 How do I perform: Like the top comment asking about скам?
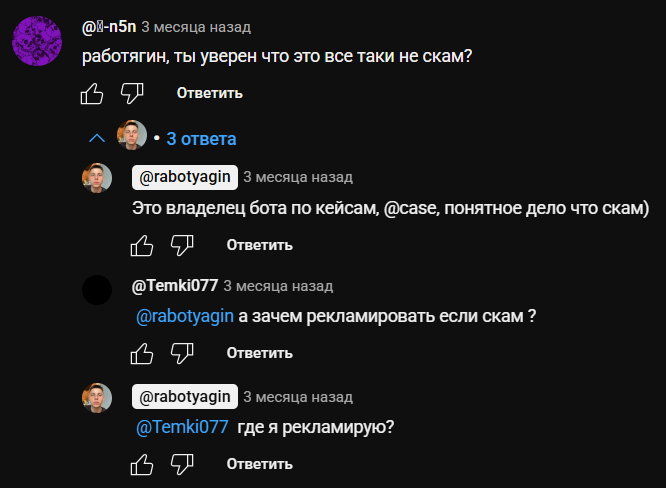pyautogui.click(x=92, y=94)
